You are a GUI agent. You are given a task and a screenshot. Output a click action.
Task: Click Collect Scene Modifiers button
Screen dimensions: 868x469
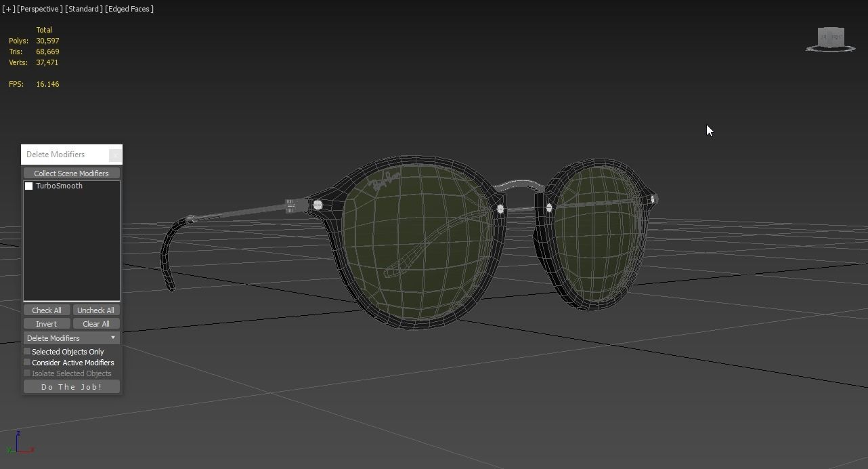[72, 174]
